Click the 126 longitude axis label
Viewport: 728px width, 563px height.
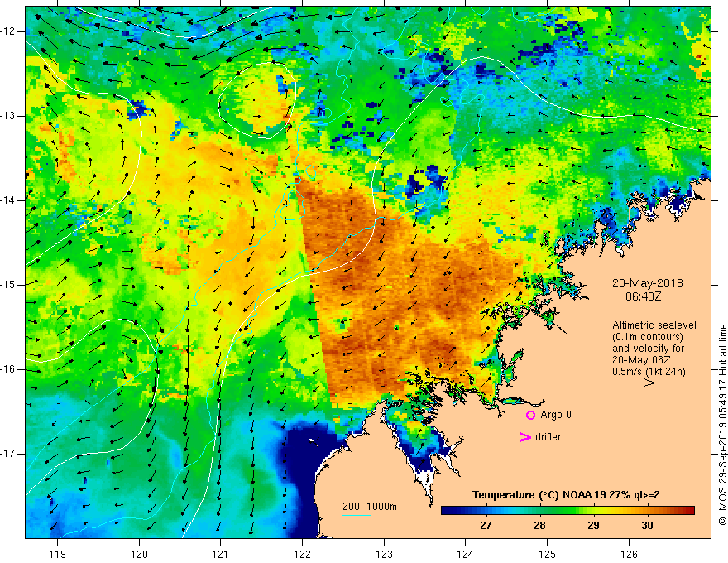[629, 554]
